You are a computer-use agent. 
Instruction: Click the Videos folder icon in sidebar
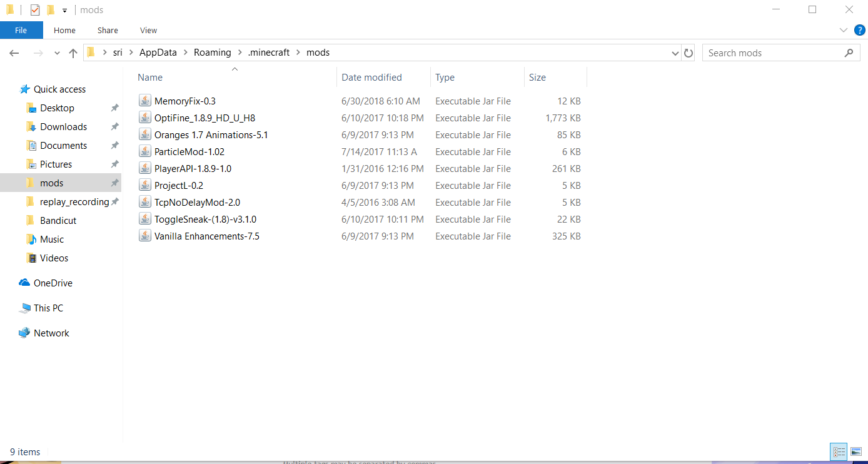pos(31,258)
